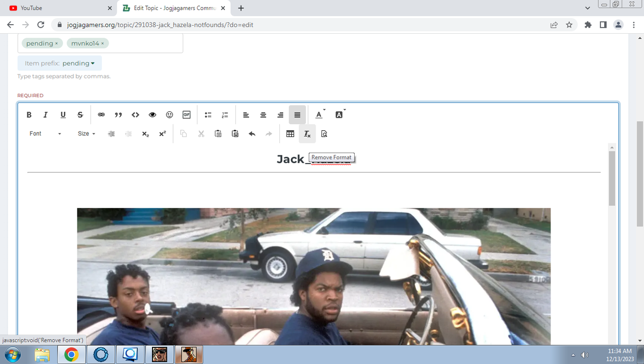Paste as plain text icon
644x364 pixels.
tap(235, 134)
